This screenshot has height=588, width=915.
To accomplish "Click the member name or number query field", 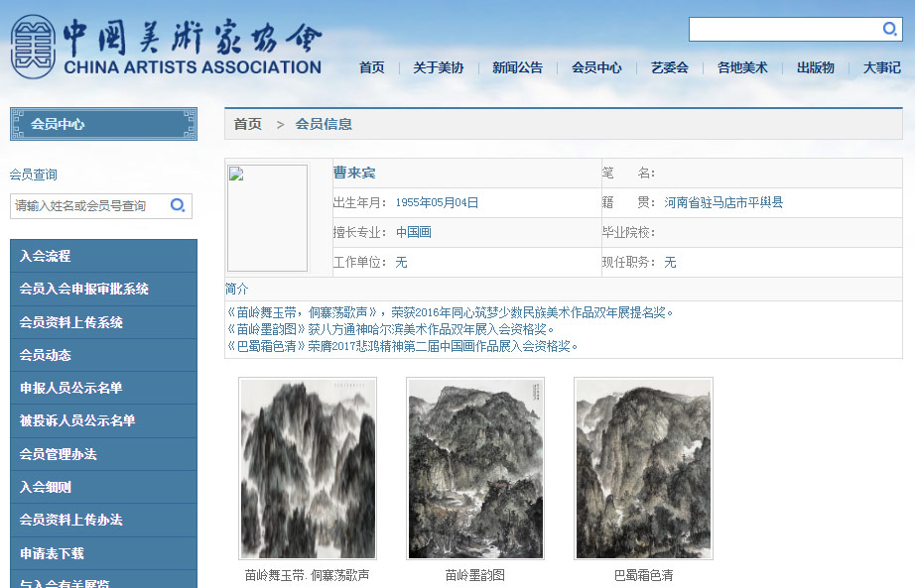I will tap(87, 205).
